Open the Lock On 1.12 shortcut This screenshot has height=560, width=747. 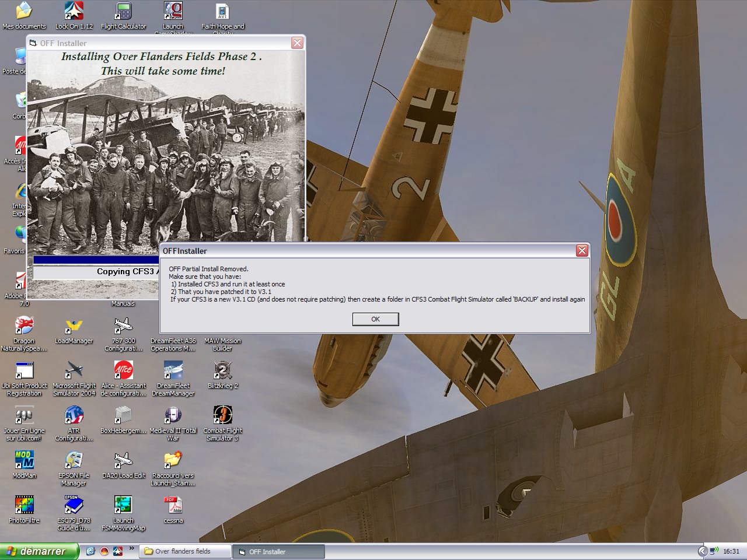(74, 12)
